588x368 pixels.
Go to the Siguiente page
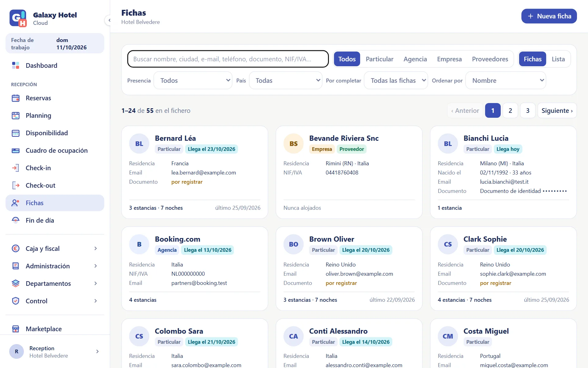[x=557, y=110]
